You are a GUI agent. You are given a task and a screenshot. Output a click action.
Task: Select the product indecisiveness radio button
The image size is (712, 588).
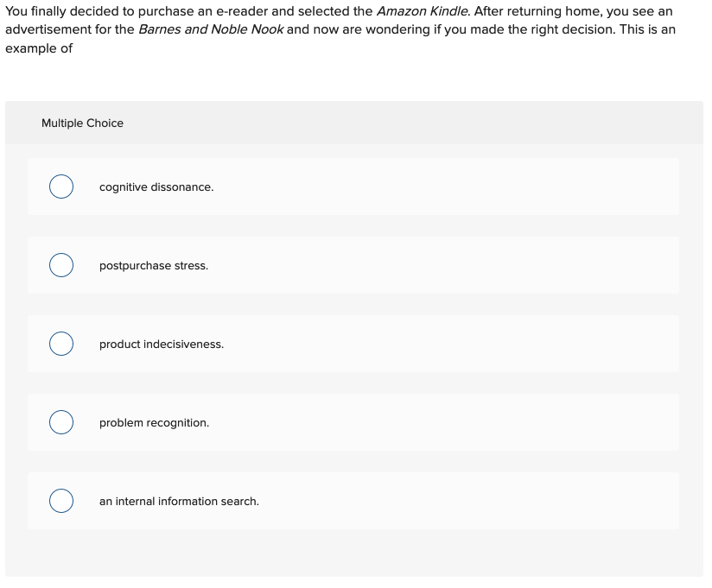click(60, 344)
